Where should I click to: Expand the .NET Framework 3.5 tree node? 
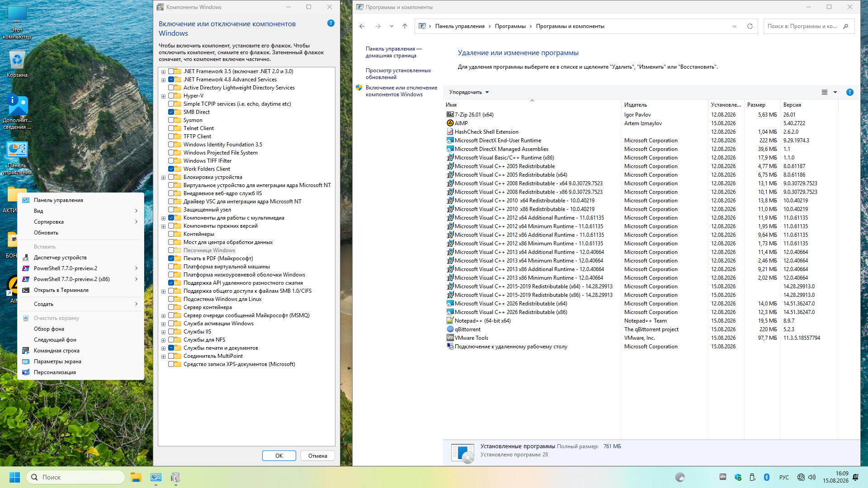coord(163,72)
